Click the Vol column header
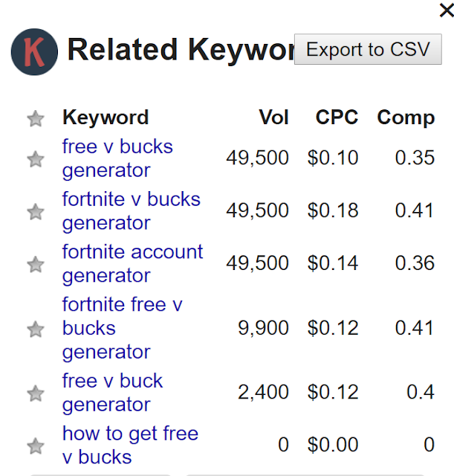 click(273, 118)
